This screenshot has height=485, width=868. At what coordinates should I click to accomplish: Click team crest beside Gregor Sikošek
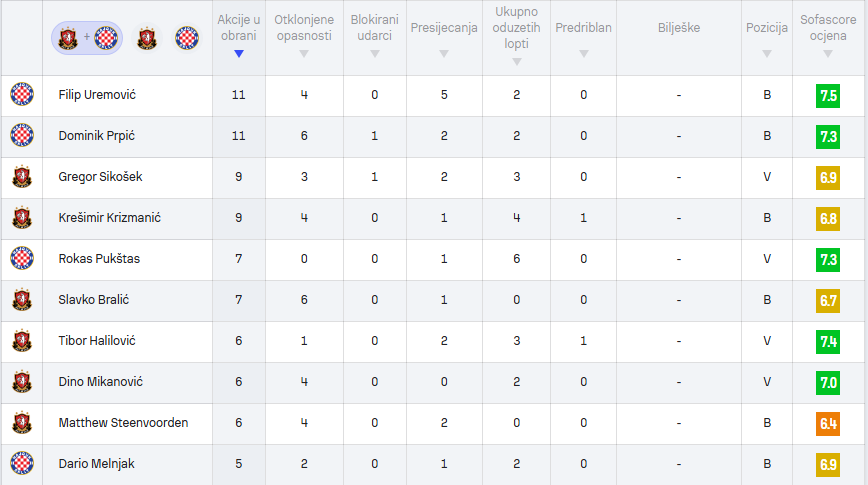(22, 177)
